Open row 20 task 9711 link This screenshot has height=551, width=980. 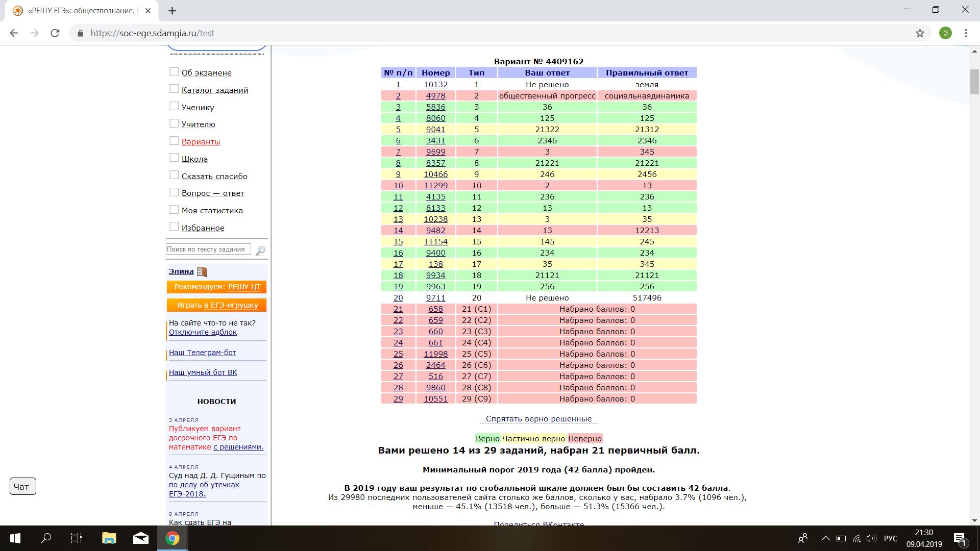coord(436,298)
